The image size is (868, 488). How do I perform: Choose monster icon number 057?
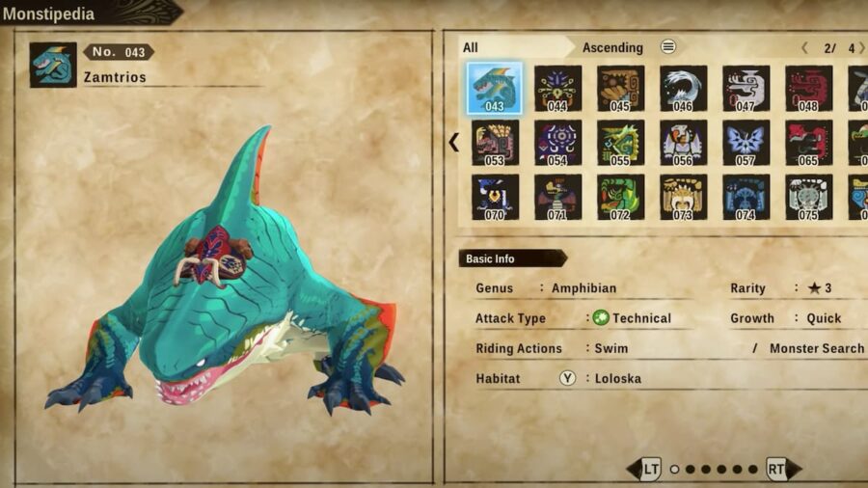746,143
